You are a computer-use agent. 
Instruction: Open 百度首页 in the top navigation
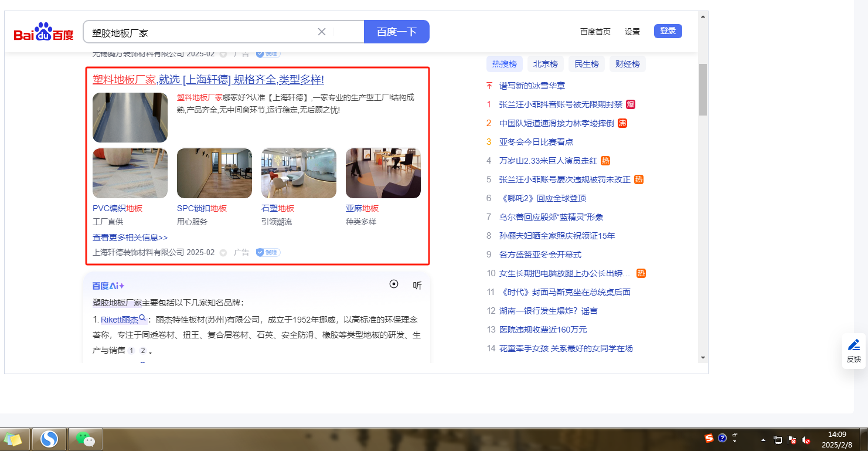pos(595,32)
